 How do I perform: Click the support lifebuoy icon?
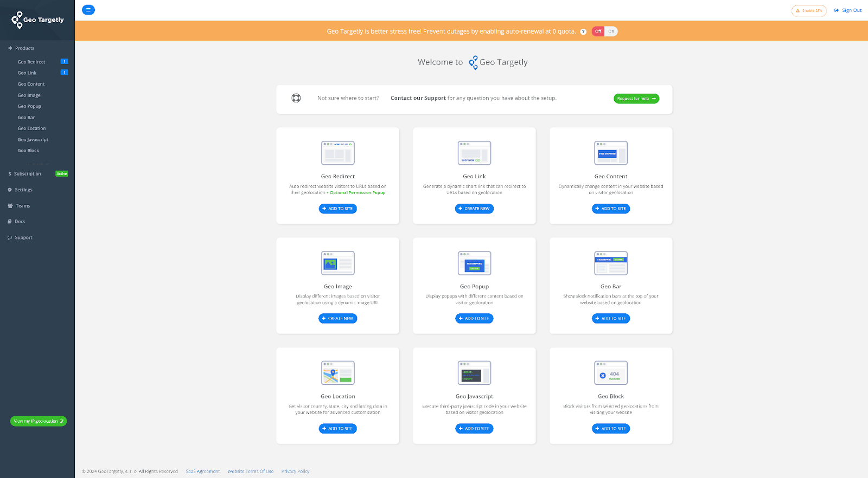tap(296, 98)
